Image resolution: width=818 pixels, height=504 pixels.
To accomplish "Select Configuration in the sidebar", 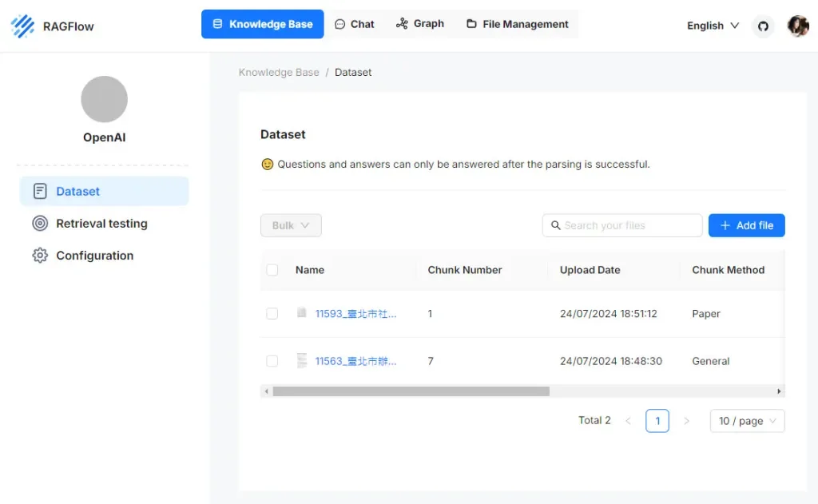I will click(105, 255).
